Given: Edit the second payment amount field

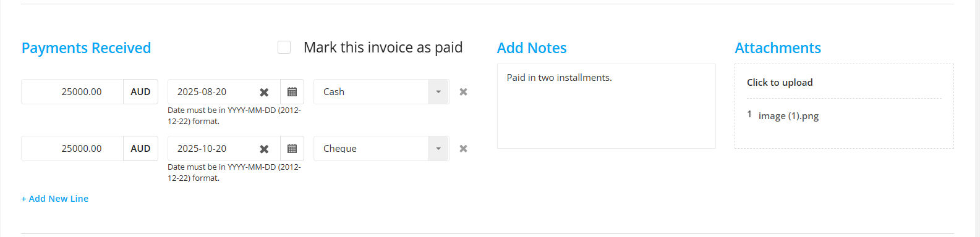Looking at the screenshot, I should coord(72,149).
